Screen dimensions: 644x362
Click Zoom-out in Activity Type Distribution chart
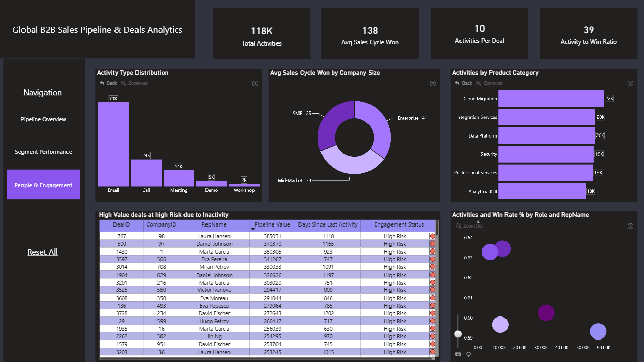[x=134, y=83]
